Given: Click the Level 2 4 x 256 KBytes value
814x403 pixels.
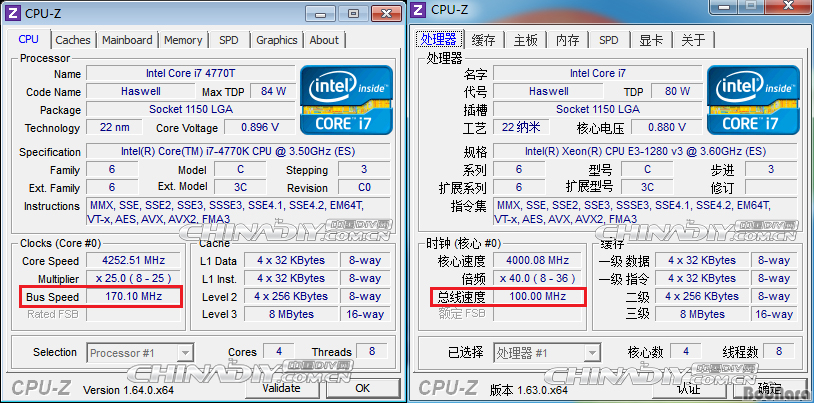Looking at the screenshot, I should coord(291,297).
